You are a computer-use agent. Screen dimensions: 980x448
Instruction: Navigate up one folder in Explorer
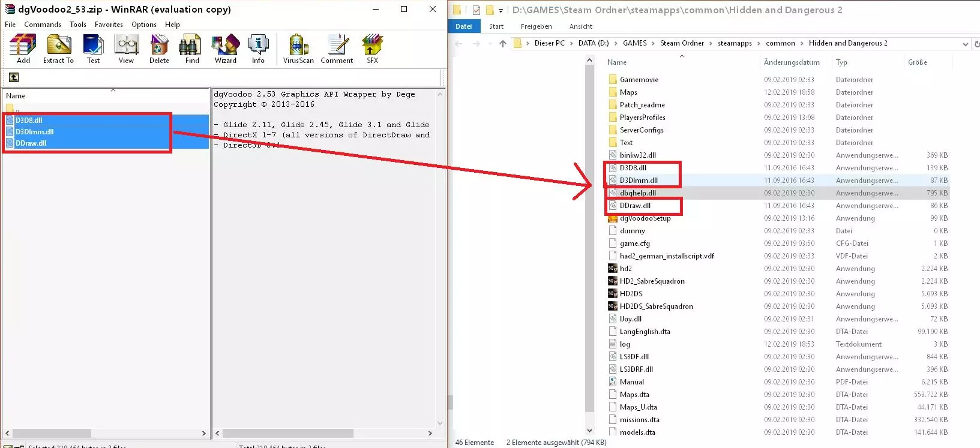503,43
